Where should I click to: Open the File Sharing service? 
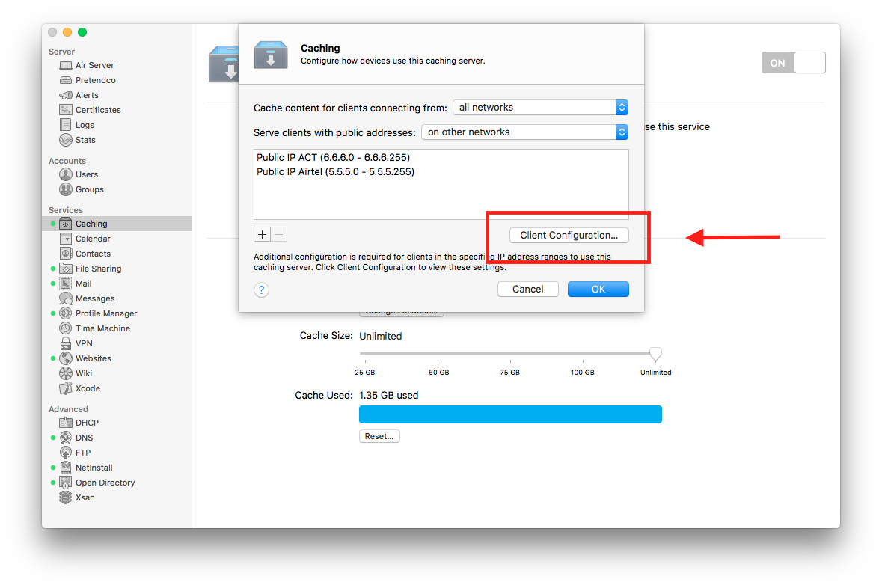pos(98,269)
